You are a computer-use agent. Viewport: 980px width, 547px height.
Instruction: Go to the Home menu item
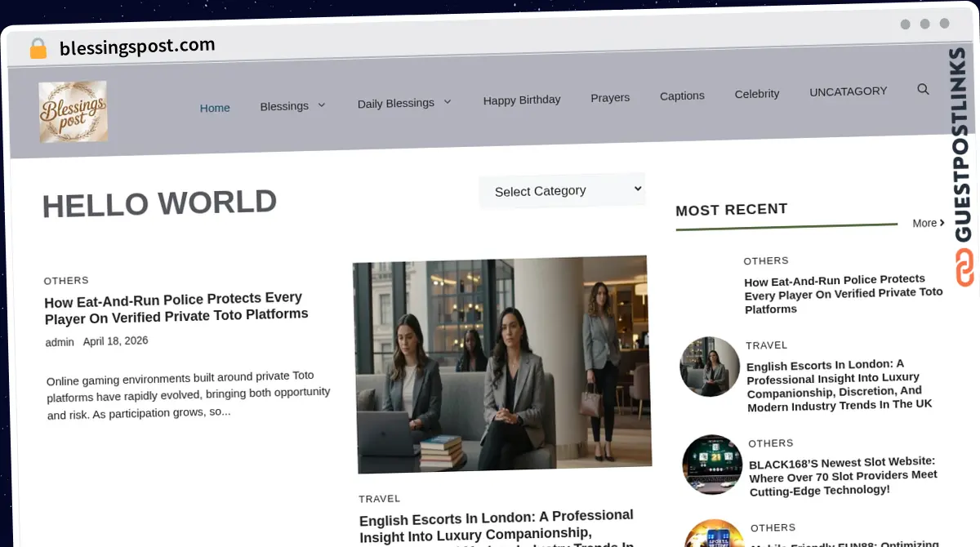coord(215,108)
